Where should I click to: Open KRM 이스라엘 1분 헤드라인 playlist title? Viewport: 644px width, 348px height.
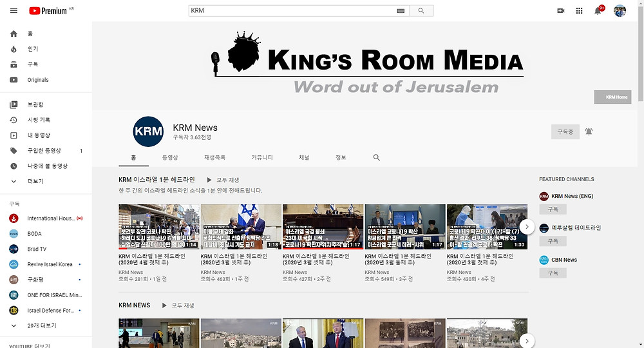tap(156, 180)
